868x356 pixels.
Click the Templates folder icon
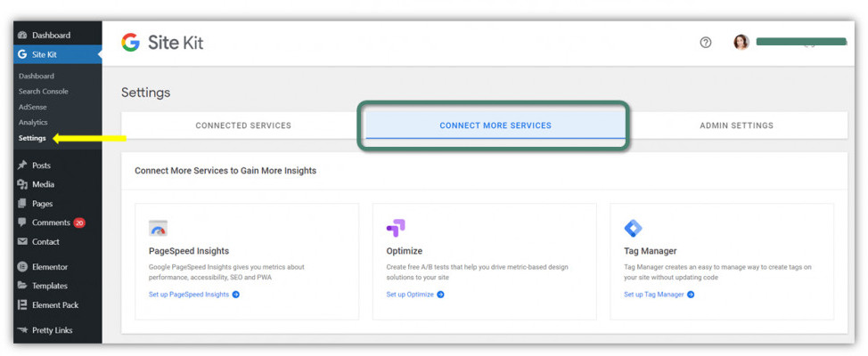tap(22, 286)
